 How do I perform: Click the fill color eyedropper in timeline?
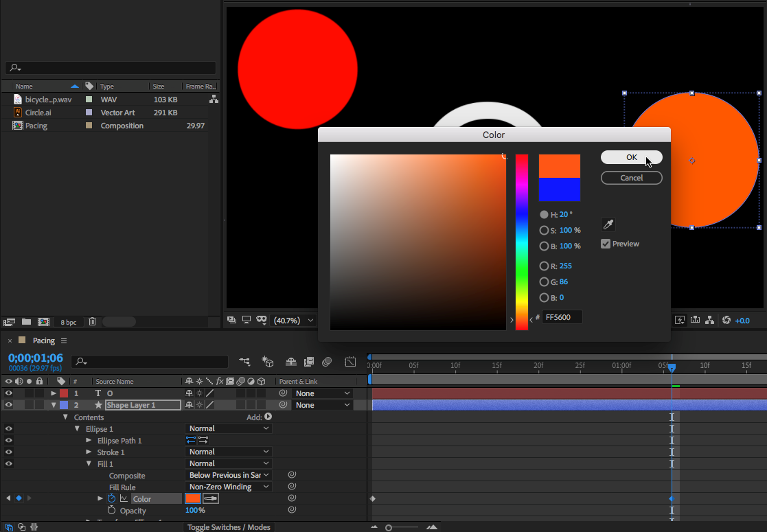[x=211, y=498]
